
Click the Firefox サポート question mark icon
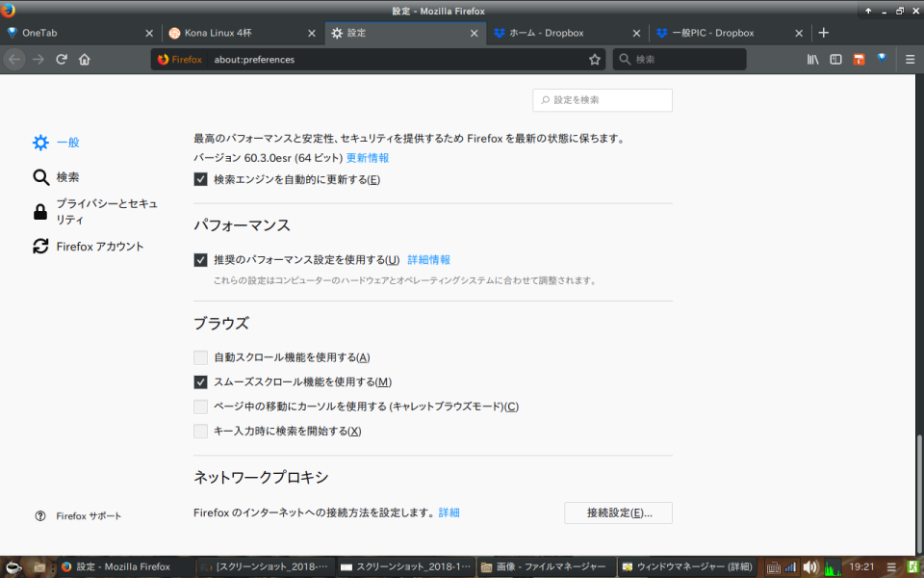40,516
